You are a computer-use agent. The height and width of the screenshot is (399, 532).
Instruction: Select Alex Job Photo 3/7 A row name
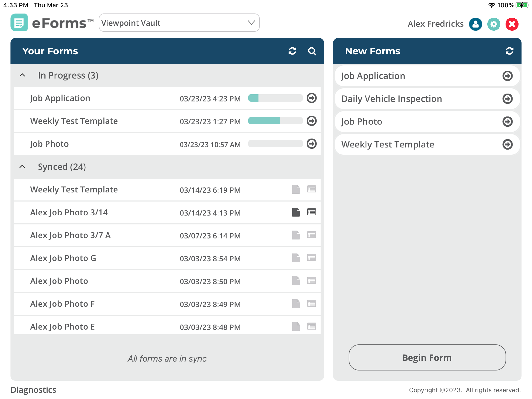click(70, 235)
